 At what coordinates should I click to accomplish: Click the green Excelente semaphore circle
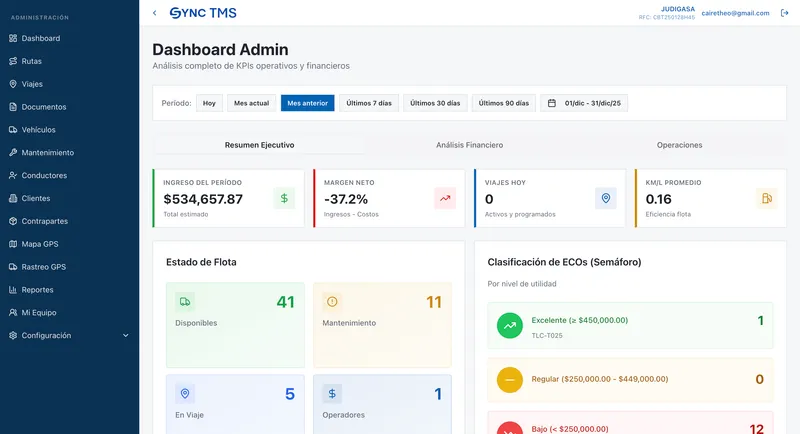coord(510,326)
